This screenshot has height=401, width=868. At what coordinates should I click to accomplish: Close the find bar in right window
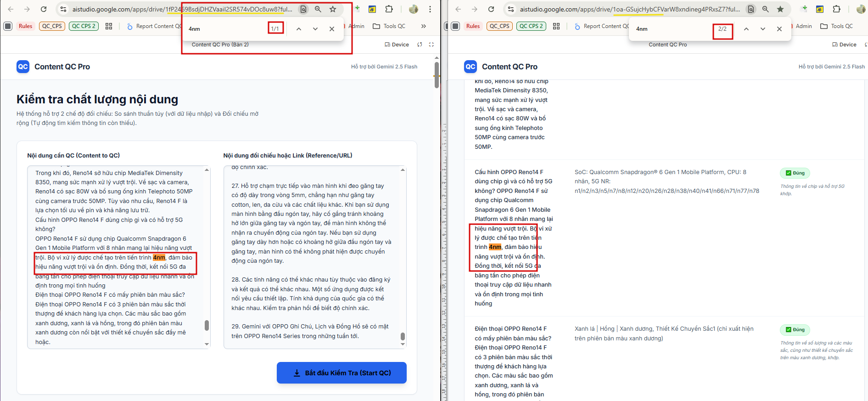(779, 28)
